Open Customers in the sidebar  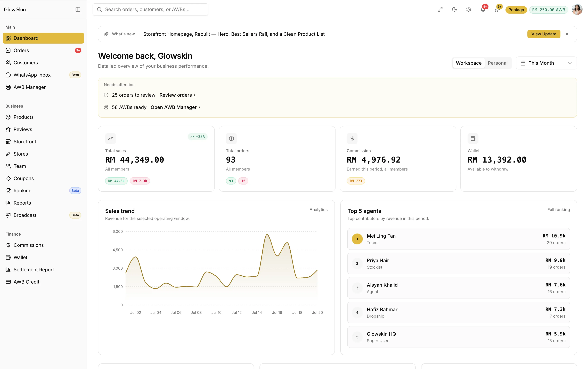(x=43, y=63)
